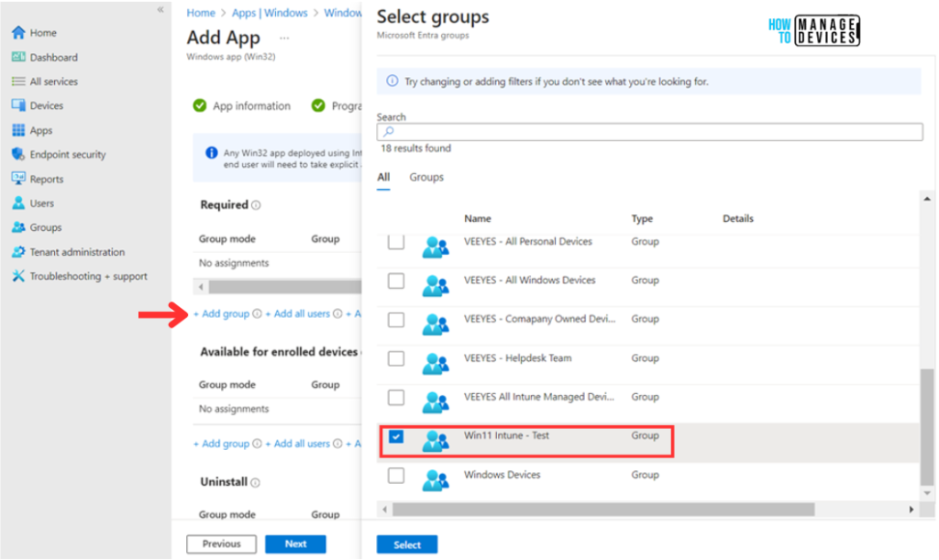Go to Home breadcrumb link

click(201, 13)
